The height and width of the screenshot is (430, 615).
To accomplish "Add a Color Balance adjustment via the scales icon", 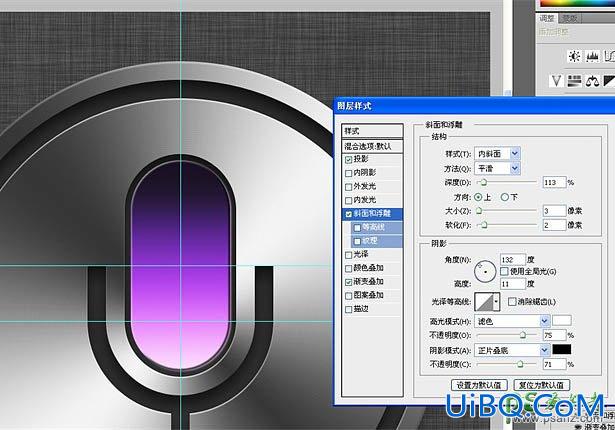I will tap(592, 81).
